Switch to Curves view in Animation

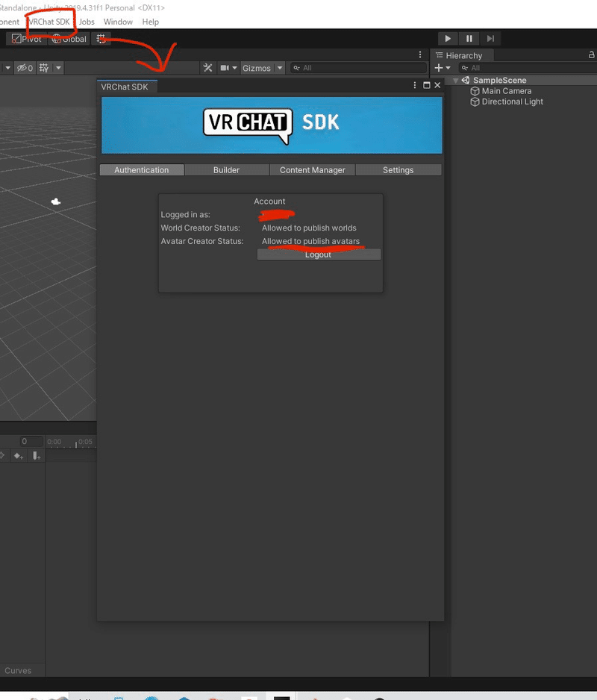tap(18, 671)
